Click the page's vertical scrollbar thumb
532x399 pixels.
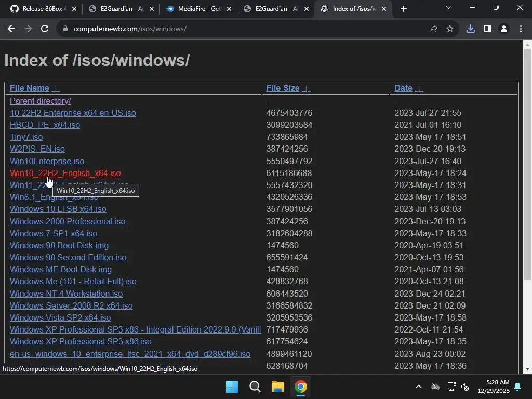527,164
